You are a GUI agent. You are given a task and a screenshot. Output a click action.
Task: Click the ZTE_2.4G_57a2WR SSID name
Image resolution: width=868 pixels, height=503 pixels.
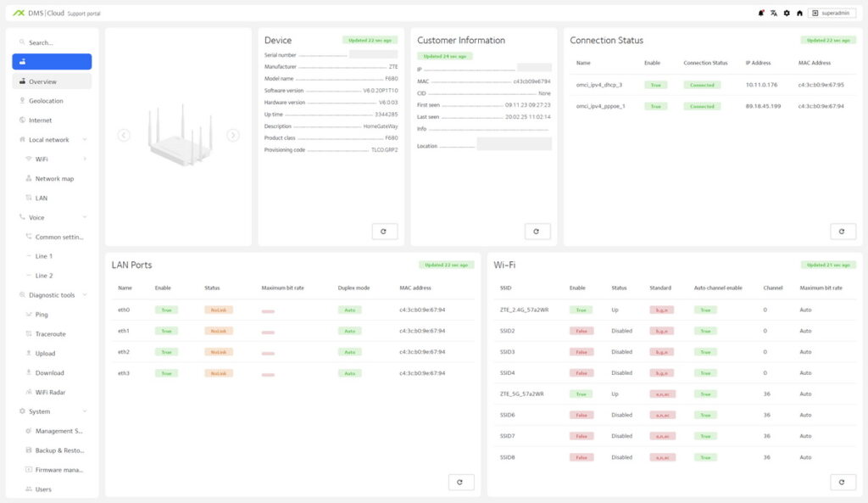pos(524,310)
